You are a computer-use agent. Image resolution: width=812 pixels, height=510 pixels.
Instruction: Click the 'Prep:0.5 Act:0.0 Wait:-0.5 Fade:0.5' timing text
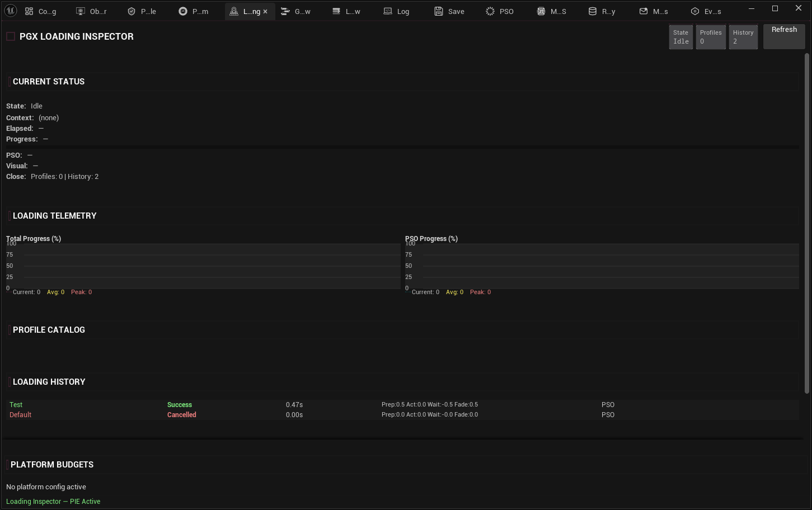click(x=430, y=405)
